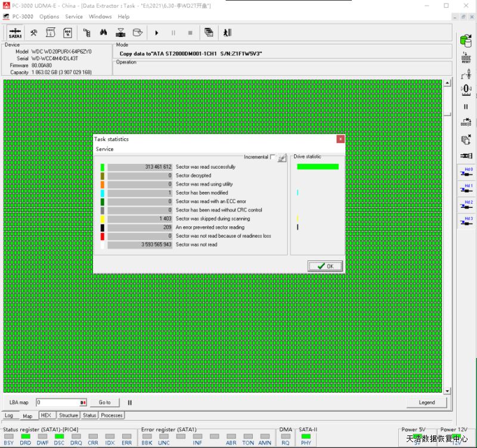Enable the Incremental checkbox
This screenshot has width=477, height=448.
pyautogui.click(x=272, y=157)
